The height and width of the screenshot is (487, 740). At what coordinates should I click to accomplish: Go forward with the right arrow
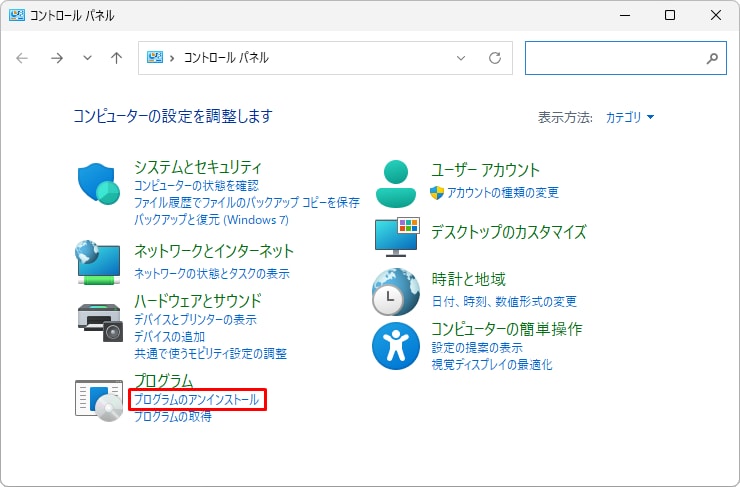coord(57,58)
